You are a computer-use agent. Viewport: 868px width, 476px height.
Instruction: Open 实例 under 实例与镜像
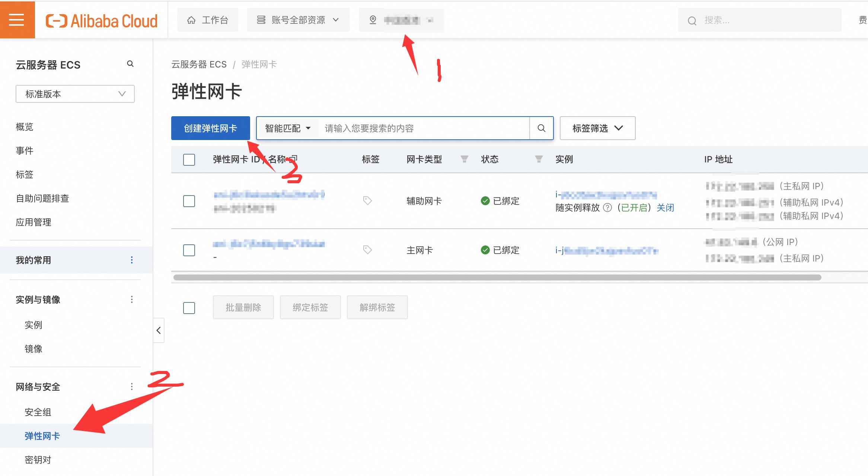click(33, 325)
